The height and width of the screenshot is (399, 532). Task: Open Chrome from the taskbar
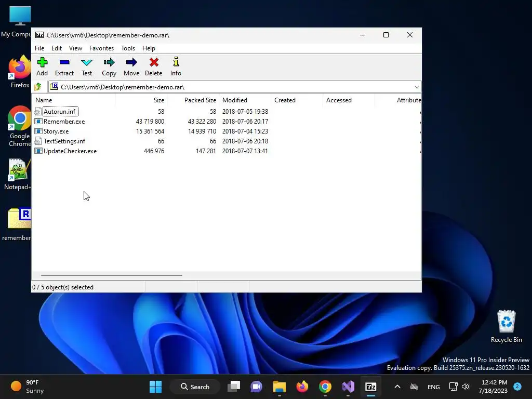click(x=325, y=387)
